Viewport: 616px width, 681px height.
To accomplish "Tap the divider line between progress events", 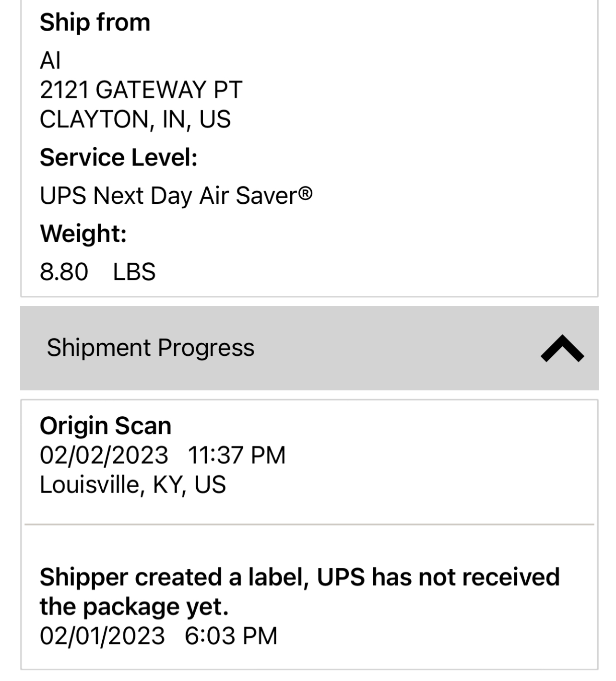I will (x=309, y=525).
